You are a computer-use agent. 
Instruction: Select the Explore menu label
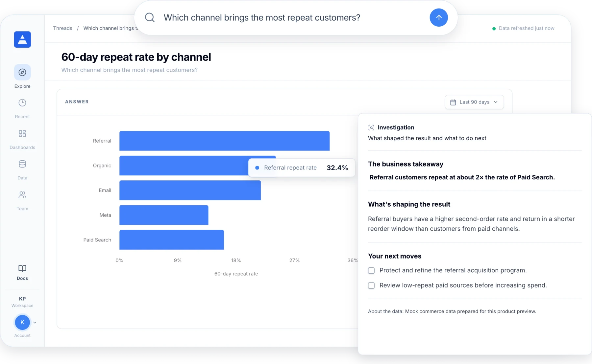(x=22, y=86)
